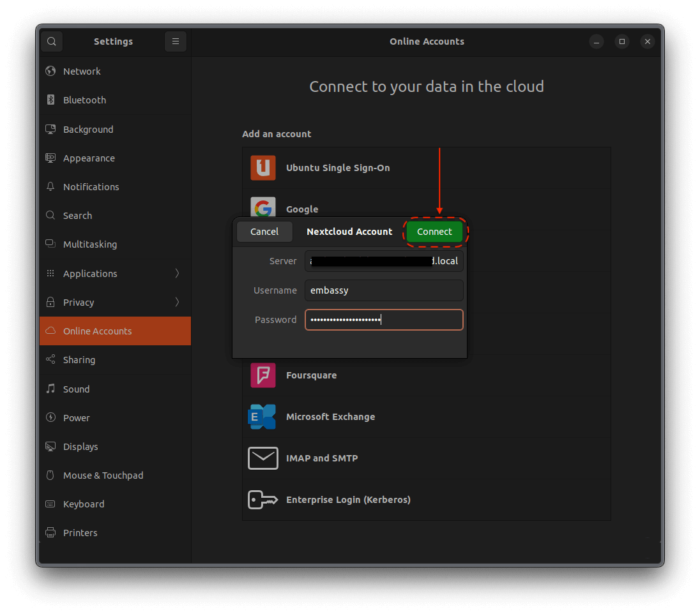Click the Ubuntu Single Sign-On account icon
This screenshot has height=614, width=700.
263,167
